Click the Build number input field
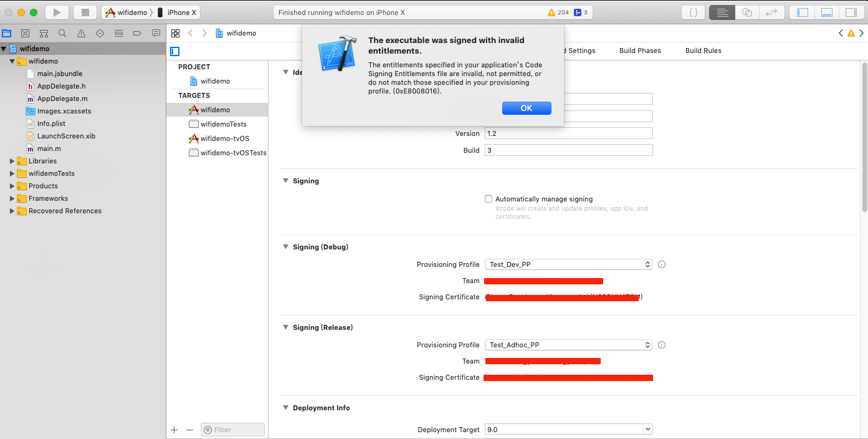 pyautogui.click(x=568, y=150)
